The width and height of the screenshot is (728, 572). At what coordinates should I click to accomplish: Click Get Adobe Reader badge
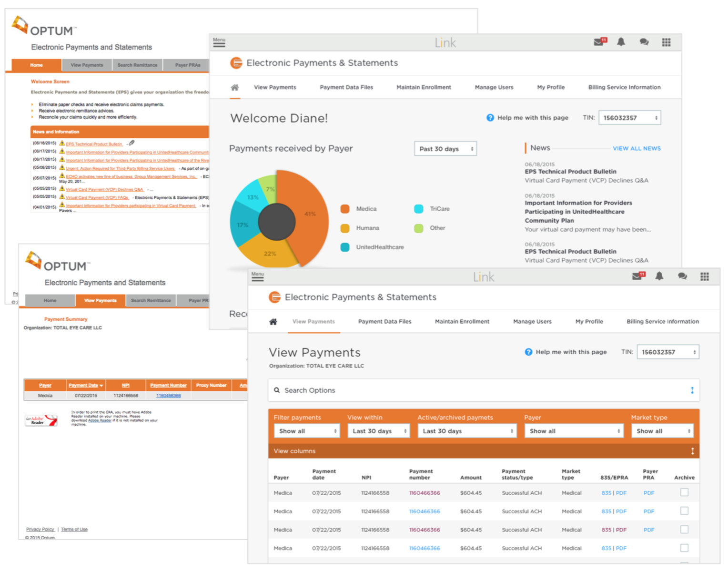[x=41, y=420]
